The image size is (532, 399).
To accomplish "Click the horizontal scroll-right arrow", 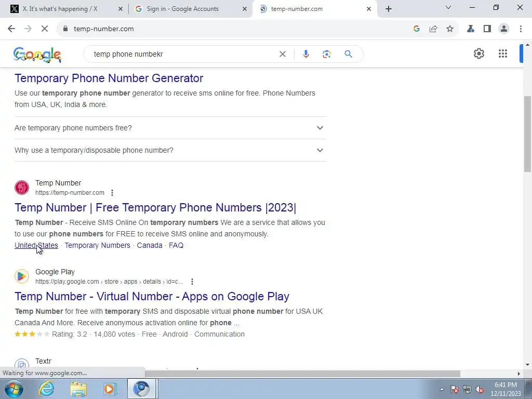I will 519,374.
